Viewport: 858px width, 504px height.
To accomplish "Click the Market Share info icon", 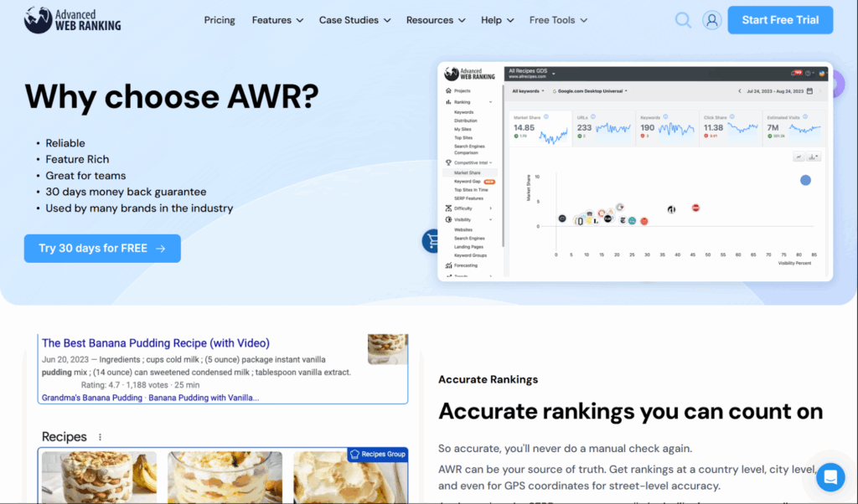I will [546, 117].
